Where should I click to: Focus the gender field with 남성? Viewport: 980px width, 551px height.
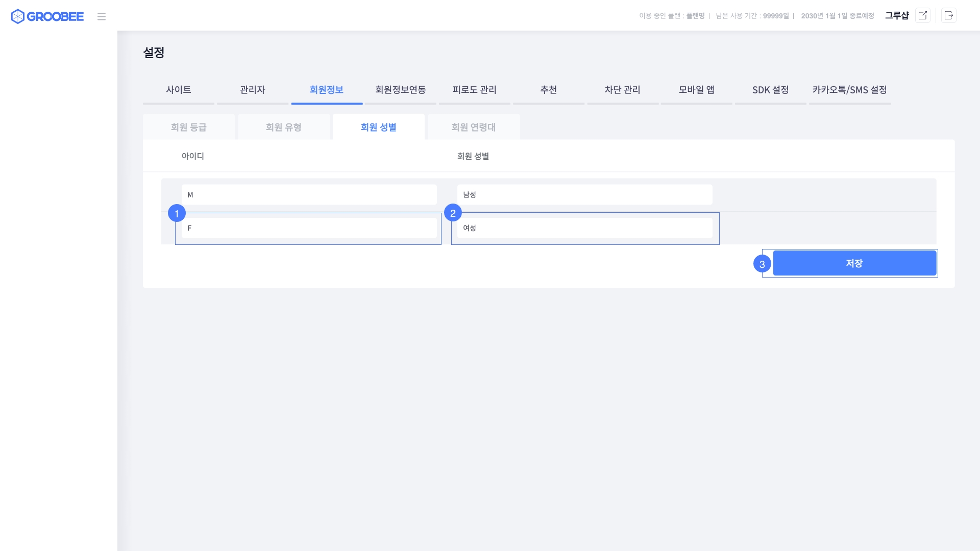584,195
